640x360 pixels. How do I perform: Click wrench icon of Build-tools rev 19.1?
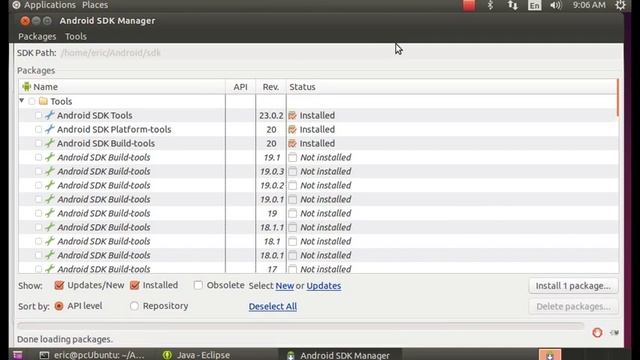(50, 157)
